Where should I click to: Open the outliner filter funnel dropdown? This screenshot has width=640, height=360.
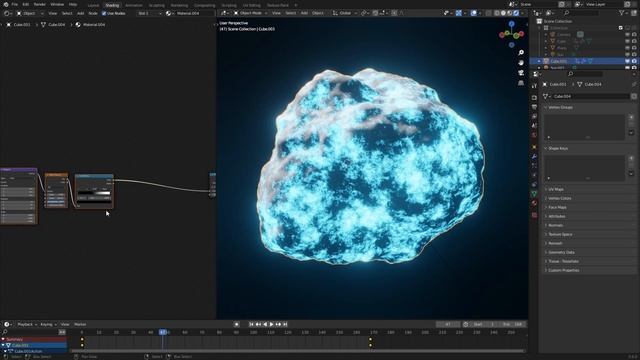point(622,13)
